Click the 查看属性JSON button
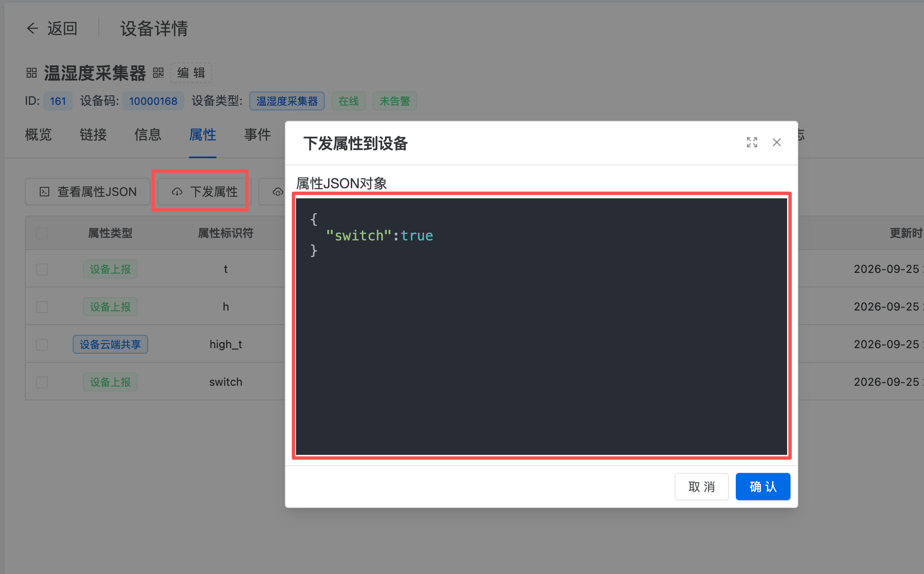 pyautogui.click(x=88, y=192)
